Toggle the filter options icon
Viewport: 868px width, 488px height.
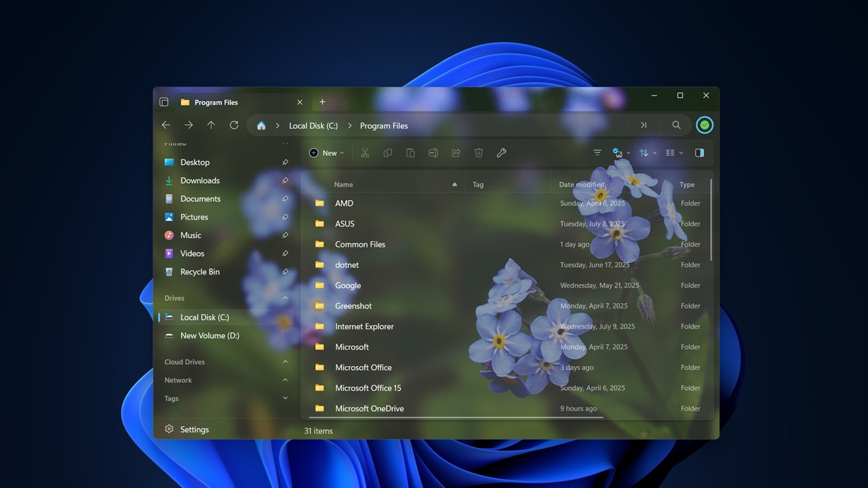[x=597, y=152]
